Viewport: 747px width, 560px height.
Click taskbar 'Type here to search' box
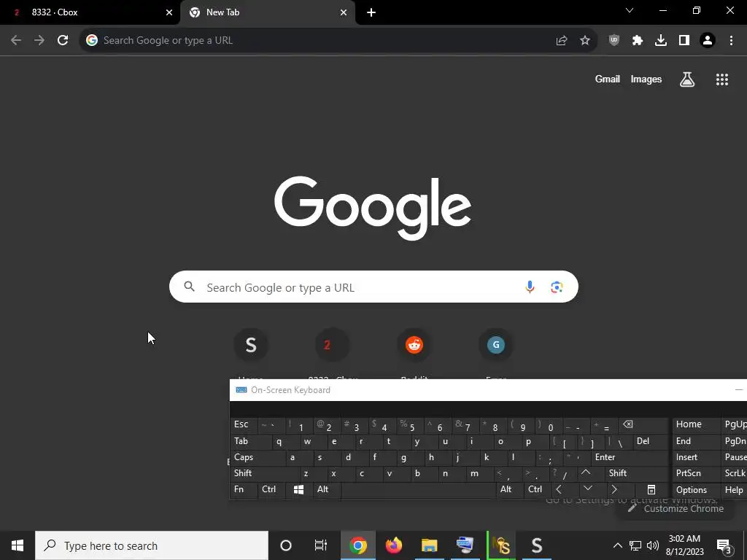pos(152,545)
